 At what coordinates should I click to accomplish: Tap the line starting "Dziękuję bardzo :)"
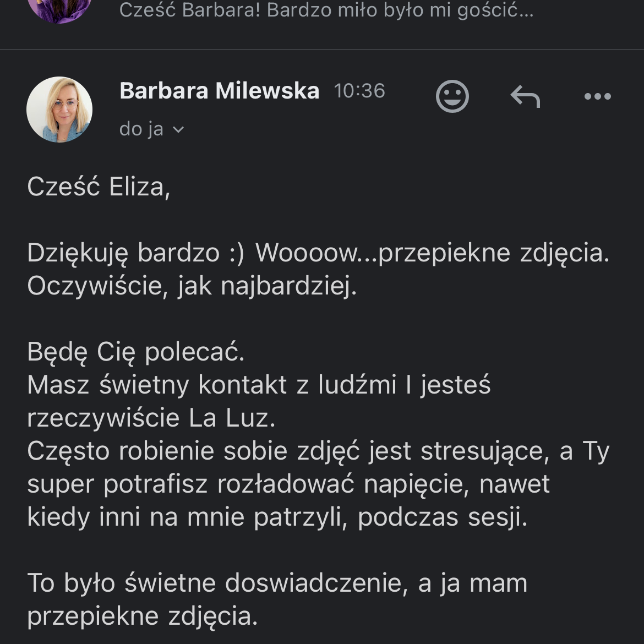pyautogui.click(x=318, y=253)
